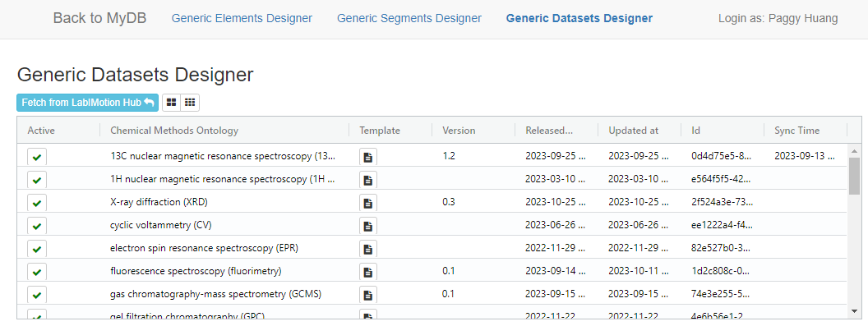Open Generic Datasets Designer tab
Image resolution: width=868 pixels, height=326 pixels.
579,18
